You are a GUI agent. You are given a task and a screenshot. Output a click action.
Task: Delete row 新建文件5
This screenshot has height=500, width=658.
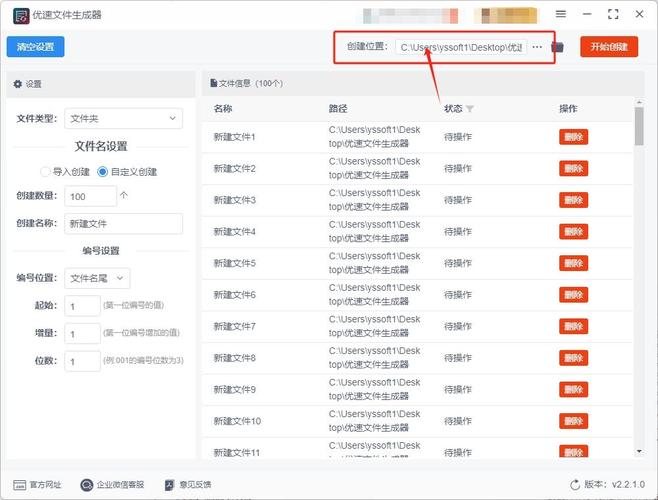click(x=573, y=263)
